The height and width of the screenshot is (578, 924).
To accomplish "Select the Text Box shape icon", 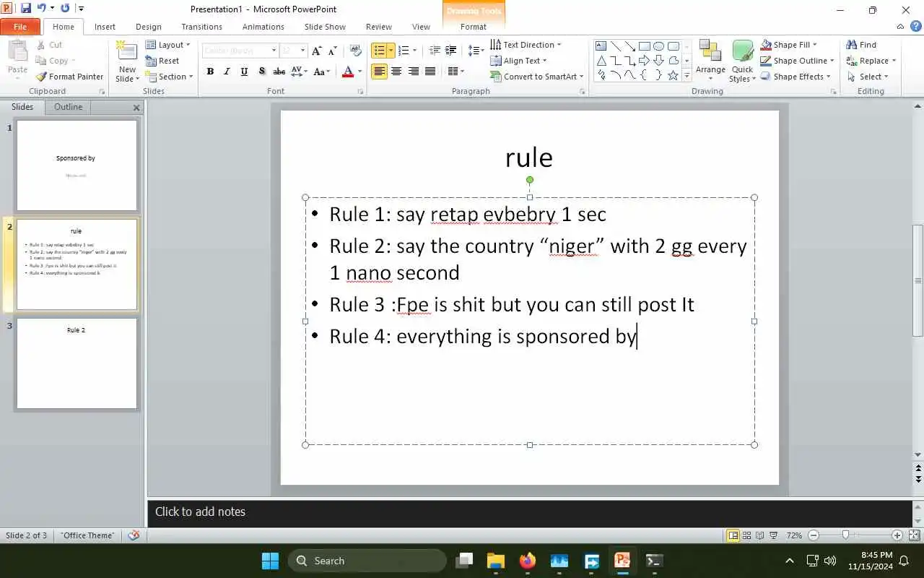I will (x=601, y=46).
